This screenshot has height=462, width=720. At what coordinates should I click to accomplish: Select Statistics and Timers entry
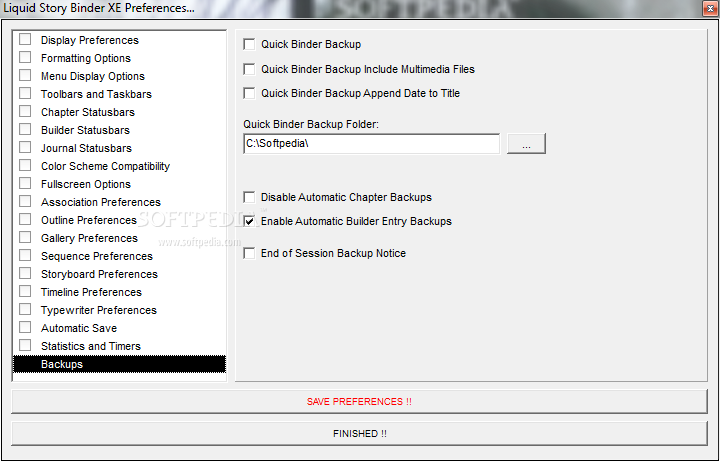point(91,346)
